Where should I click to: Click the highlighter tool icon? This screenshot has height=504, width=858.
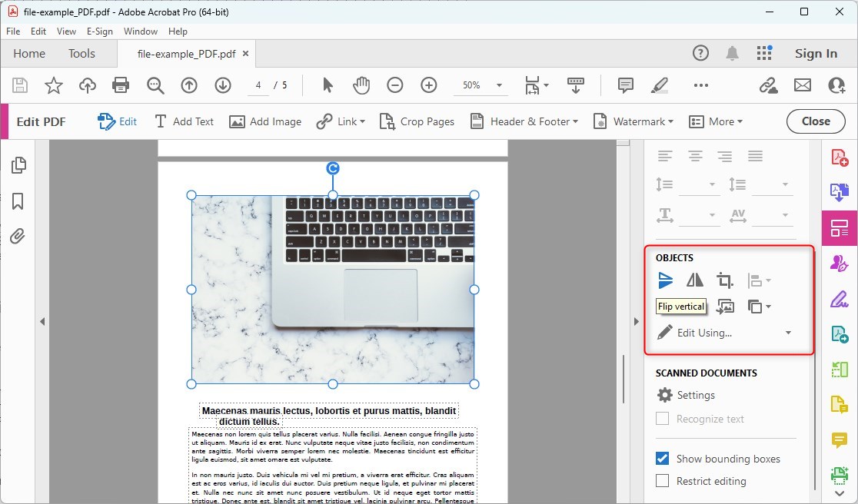[660, 85]
